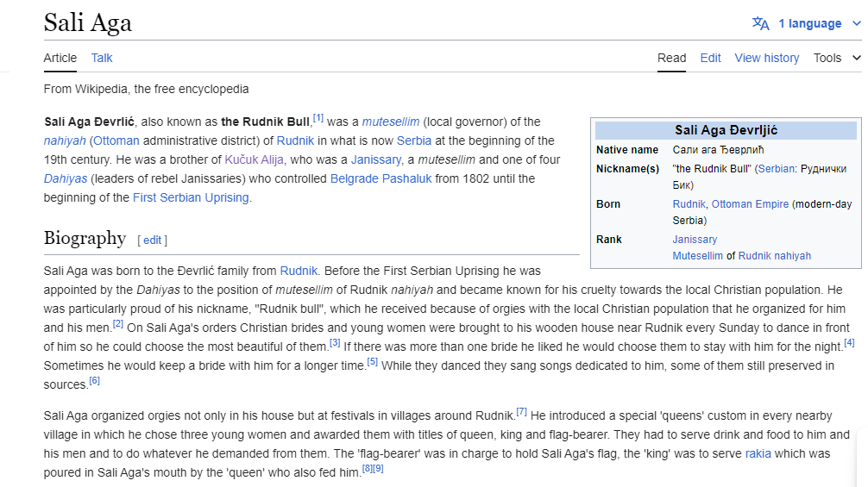Image resolution: width=868 pixels, height=487 pixels.
Task: Follow the Ottoman link in intro paragraph
Action: coord(116,140)
